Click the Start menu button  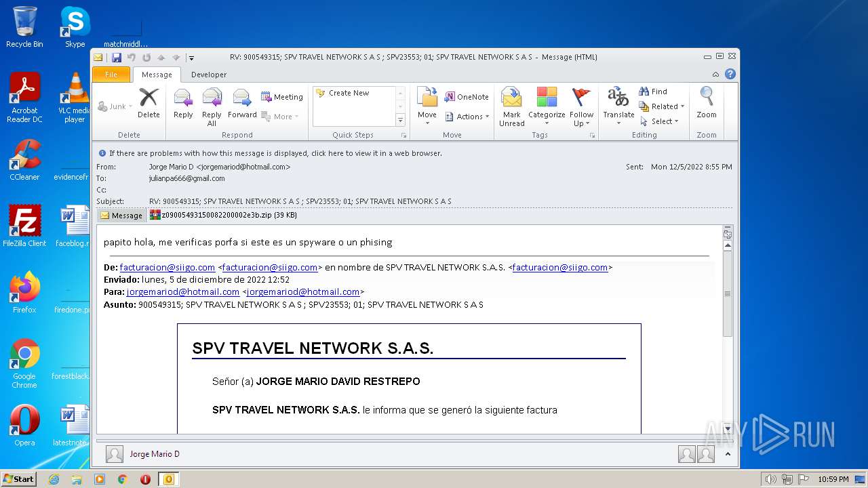tap(19, 479)
